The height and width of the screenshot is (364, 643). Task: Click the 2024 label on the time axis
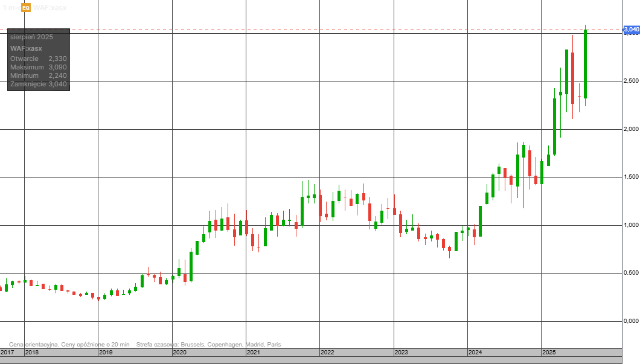pos(475,353)
